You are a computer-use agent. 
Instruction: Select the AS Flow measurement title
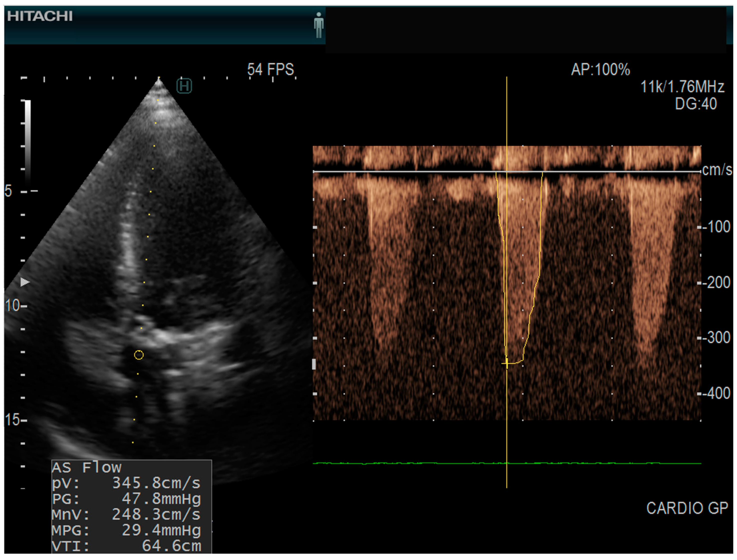(x=87, y=467)
